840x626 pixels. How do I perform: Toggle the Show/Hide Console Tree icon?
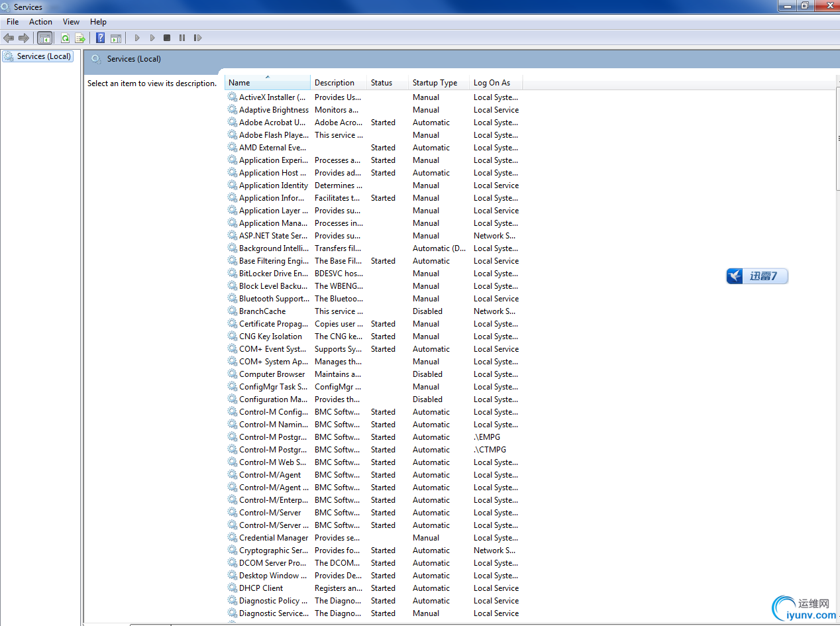[44, 38]
